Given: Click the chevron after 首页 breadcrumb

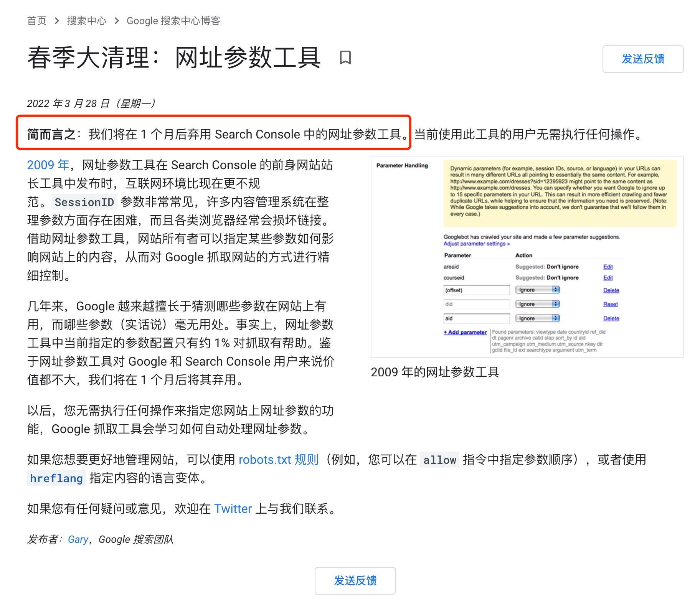Looking at the screenshot, I should point(57,21).
